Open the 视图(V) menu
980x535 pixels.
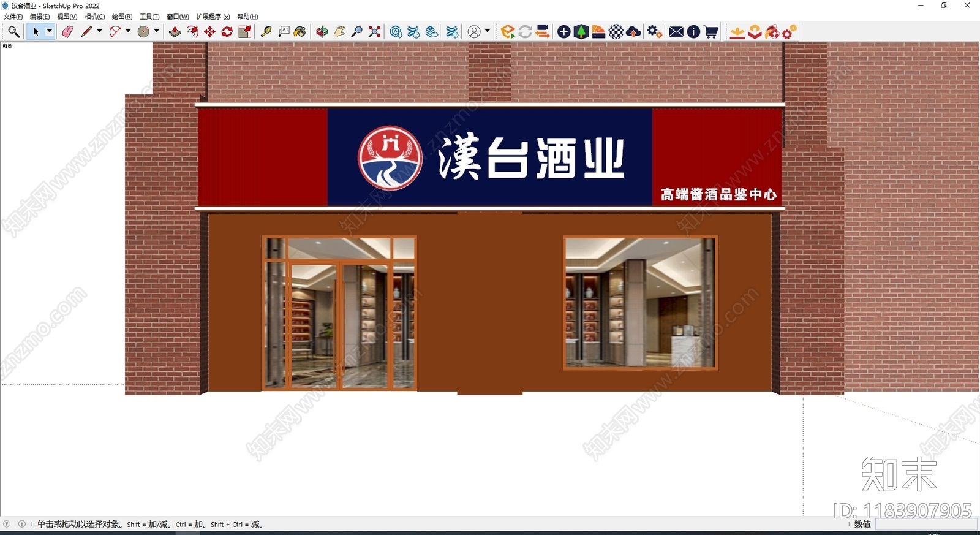[67, 17]
